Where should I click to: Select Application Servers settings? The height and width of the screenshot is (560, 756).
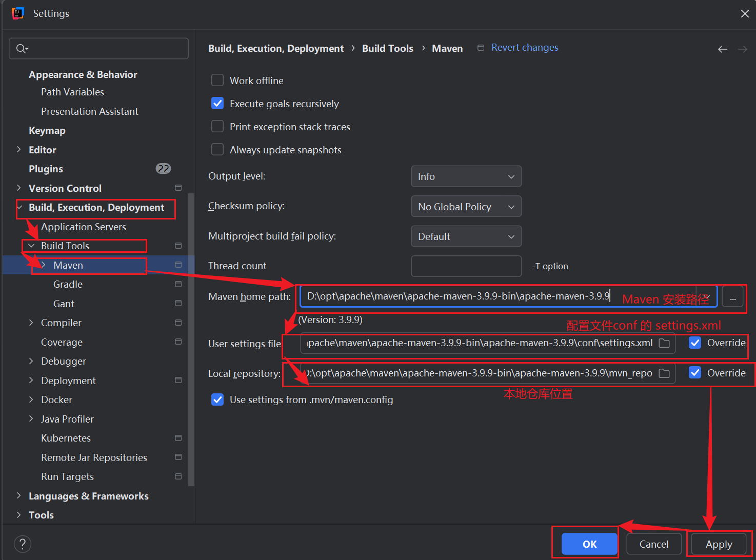[x=84, y=227]
